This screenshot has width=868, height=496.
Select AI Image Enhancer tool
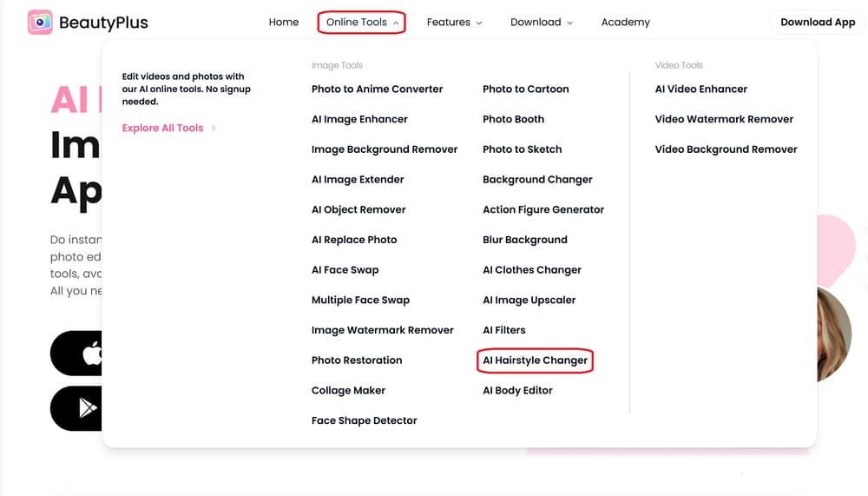point(359,119)
